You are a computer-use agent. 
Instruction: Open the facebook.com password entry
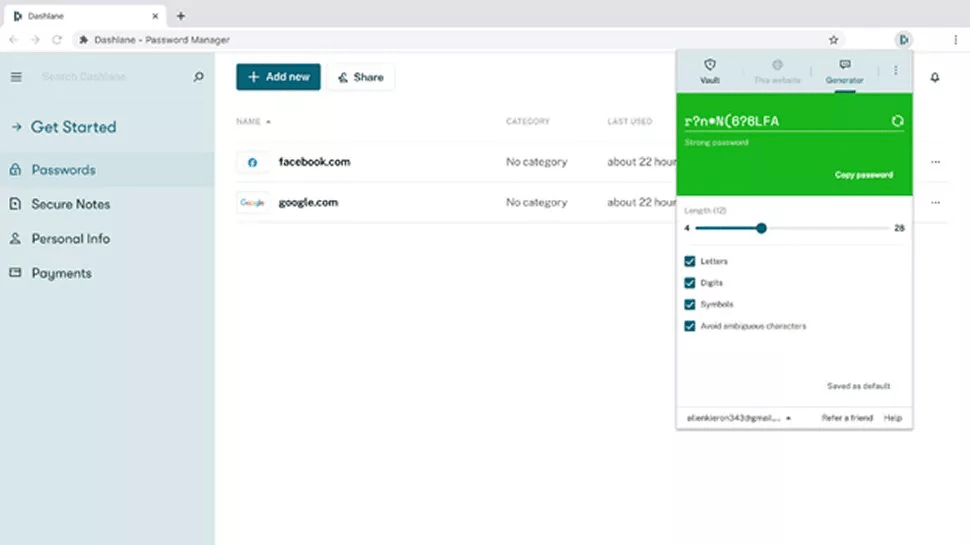coord(314,161)
